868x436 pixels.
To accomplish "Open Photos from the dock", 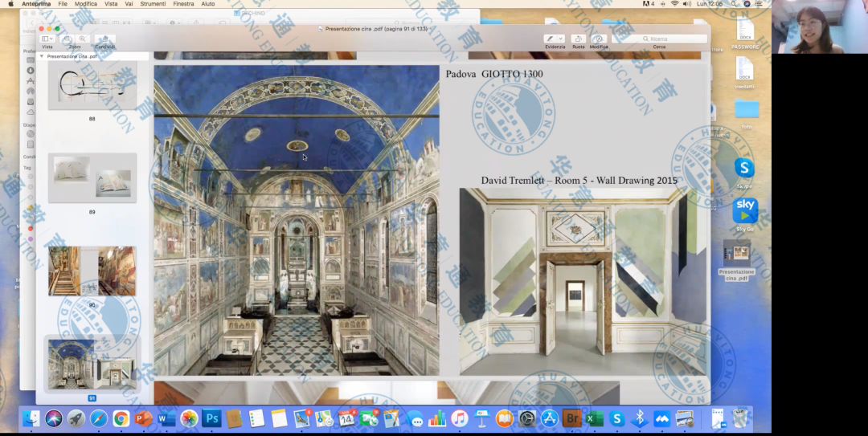I will coord(189,419).
